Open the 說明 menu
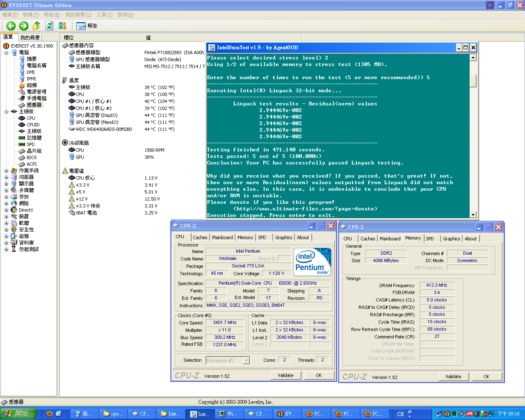Screen dimensions: 525x420 pyautogui.click(x=126, y=15)
